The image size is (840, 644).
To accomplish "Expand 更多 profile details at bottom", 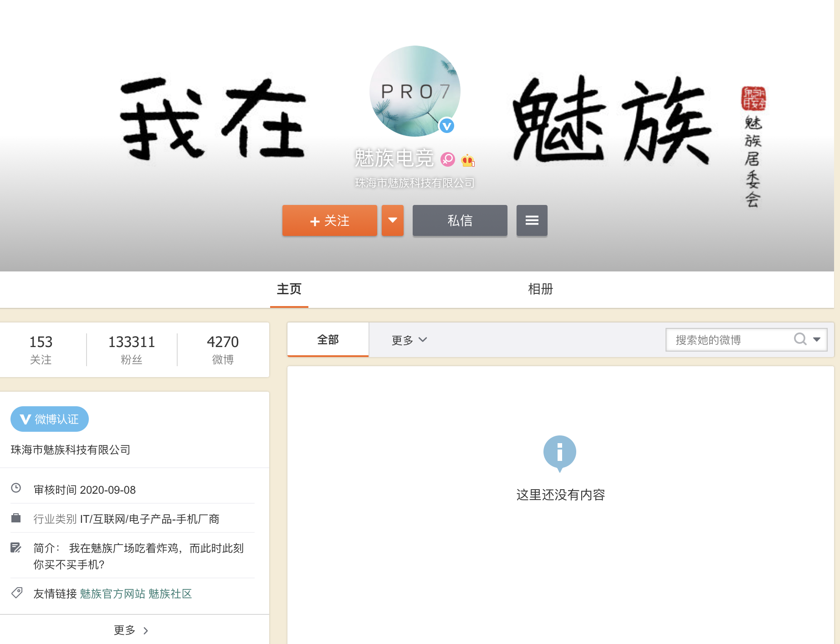I will pyautogui.click(x=131, y=630).
